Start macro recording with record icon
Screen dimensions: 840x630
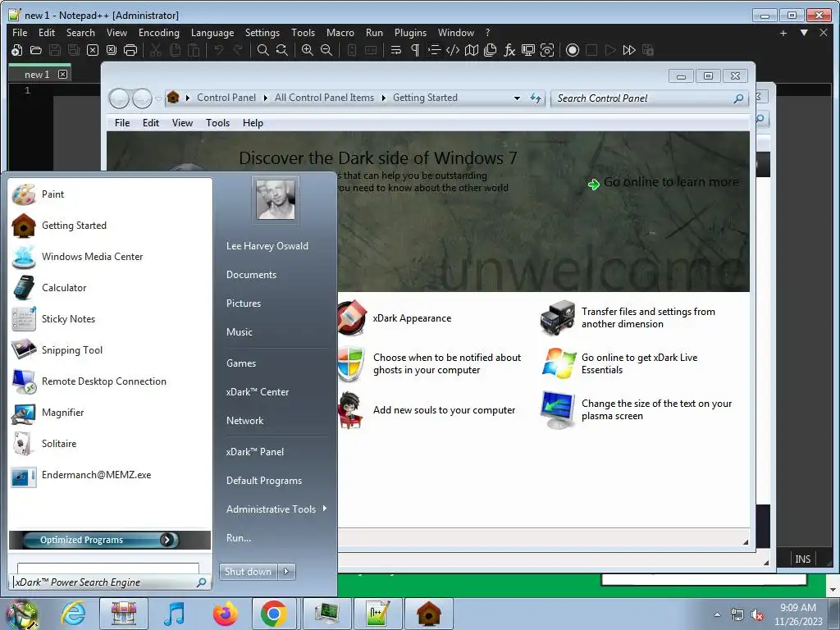pos(572,50)
